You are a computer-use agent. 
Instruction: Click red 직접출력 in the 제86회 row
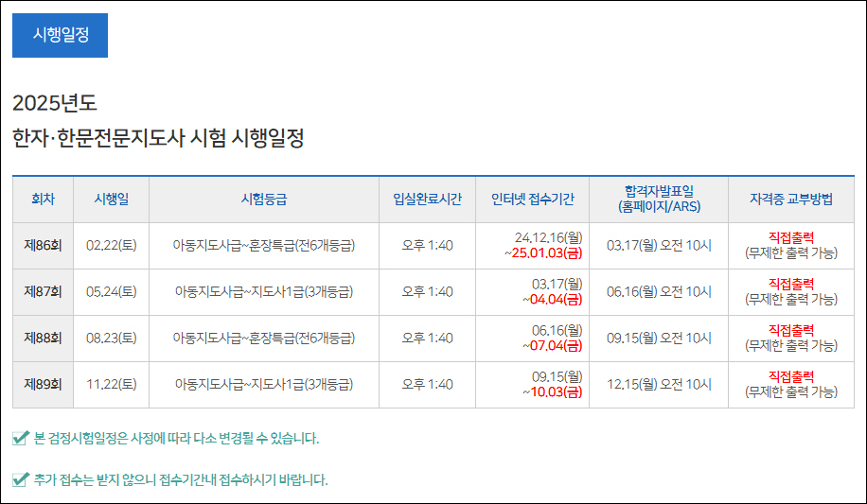pyautogui.click(x=791, y=237)
